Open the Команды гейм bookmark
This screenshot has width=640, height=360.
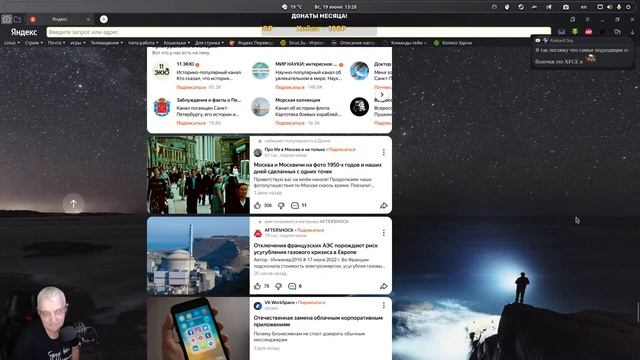click(404, 42)
